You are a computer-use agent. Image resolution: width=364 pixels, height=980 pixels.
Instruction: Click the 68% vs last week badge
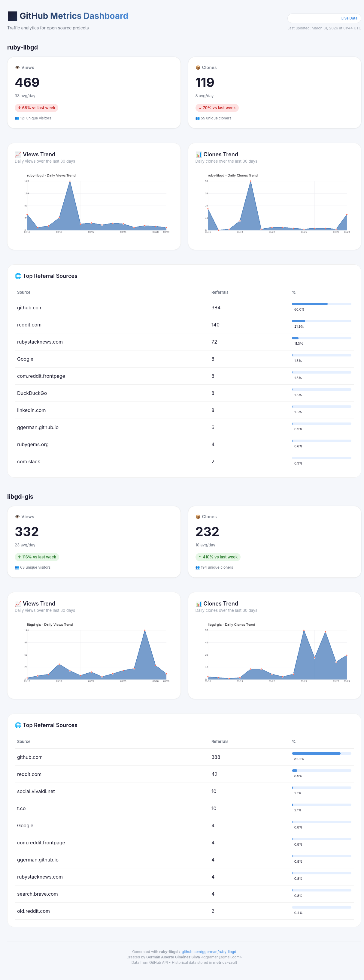click(37, 108)
